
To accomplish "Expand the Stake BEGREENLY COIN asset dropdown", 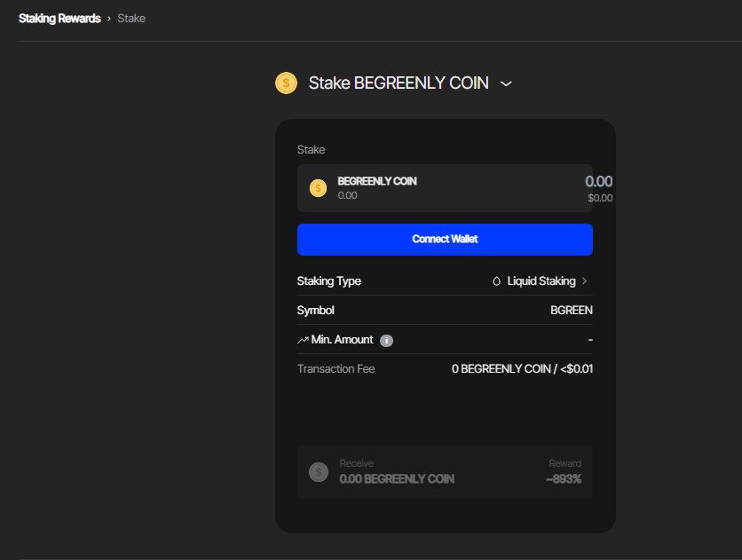I will pos(506,83).
